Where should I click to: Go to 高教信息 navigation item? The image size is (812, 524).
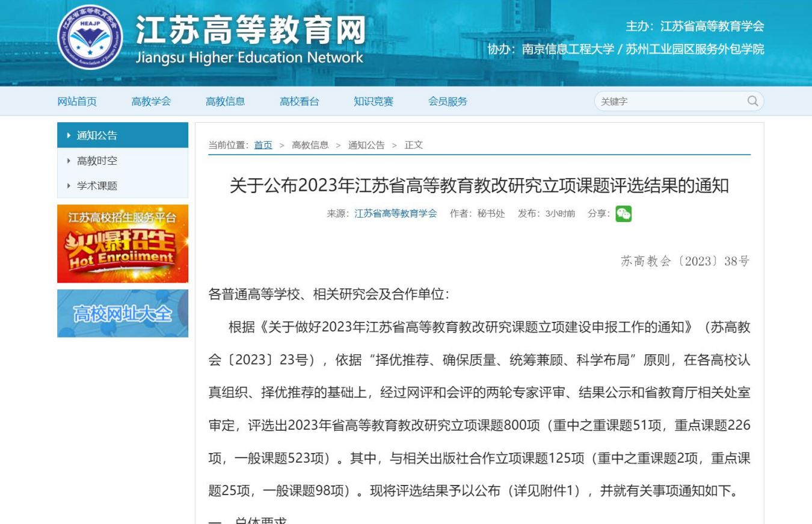225,101
